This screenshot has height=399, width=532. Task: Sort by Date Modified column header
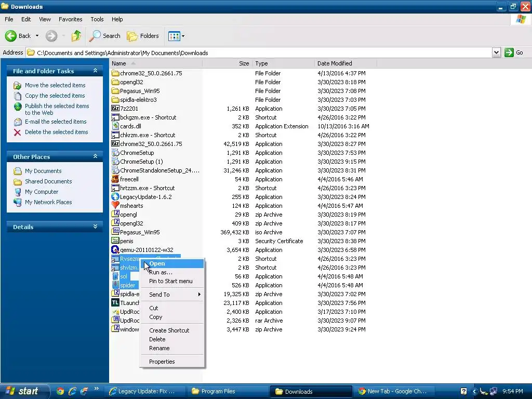click(345, 63)
